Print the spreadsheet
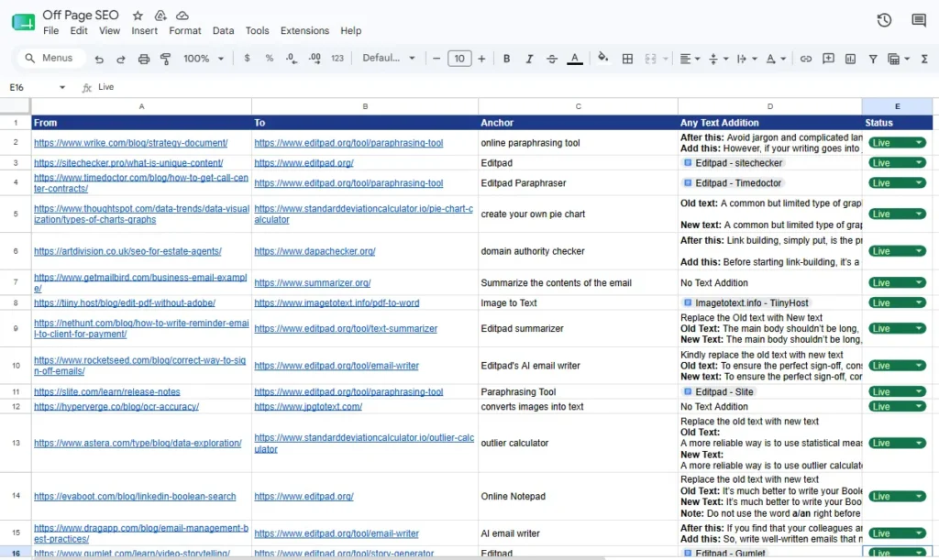This screenshot has height=560, width=939. click(x=144, y=59)
